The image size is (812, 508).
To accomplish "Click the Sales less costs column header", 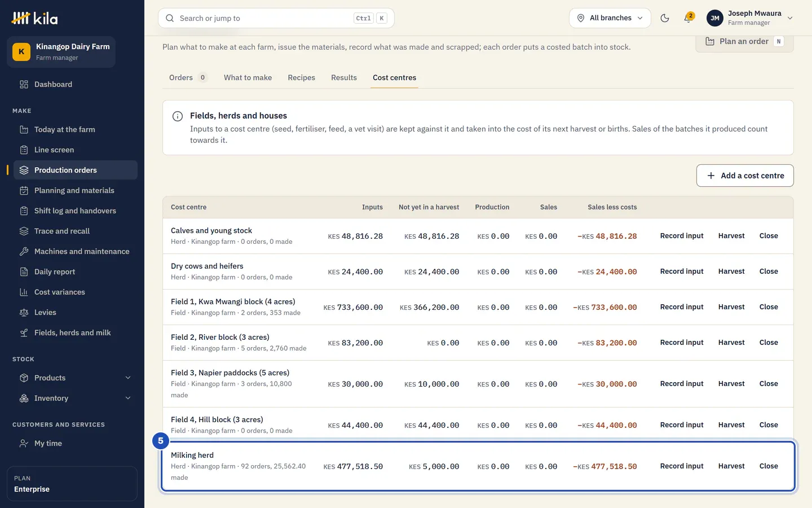I will (x=612, y=207).
